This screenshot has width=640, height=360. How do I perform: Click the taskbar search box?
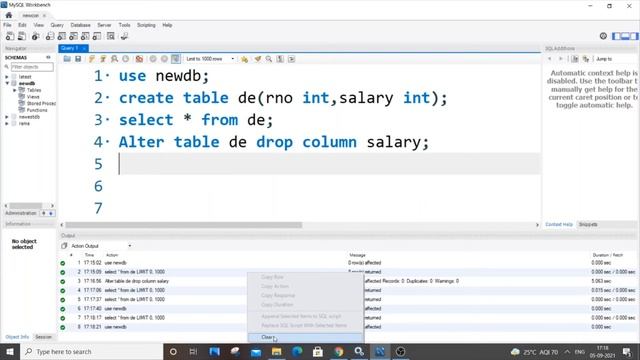[x=91, y=351]
